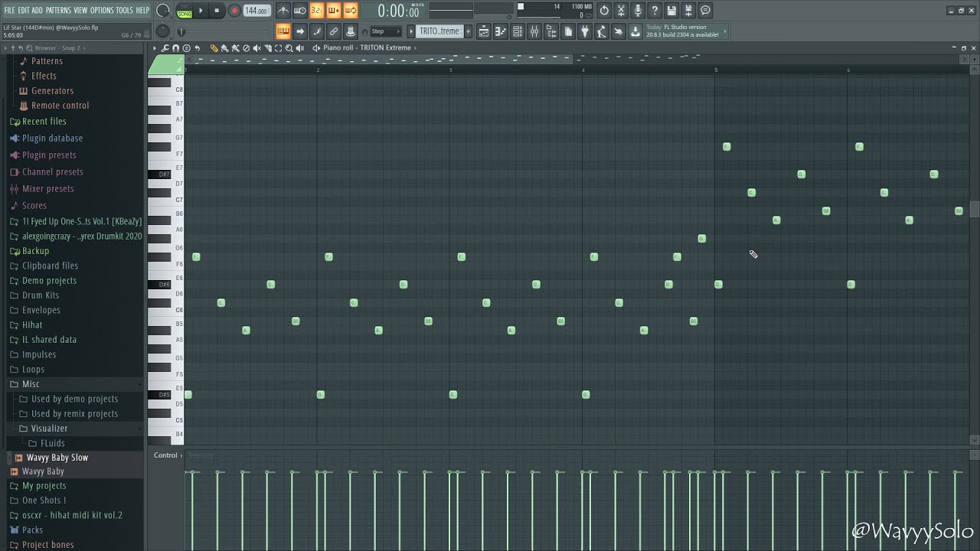Add a new pattern with plus button
Image resolution: width=980 pixels, height=551 pixels.
pos(469,31)
